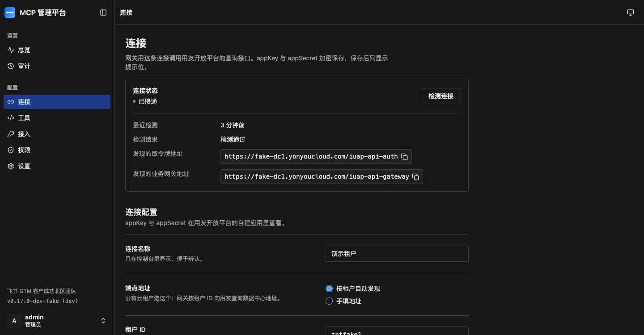
Task: Copy the iuap-api-auth token address
Action: click(x=404, y=157)
